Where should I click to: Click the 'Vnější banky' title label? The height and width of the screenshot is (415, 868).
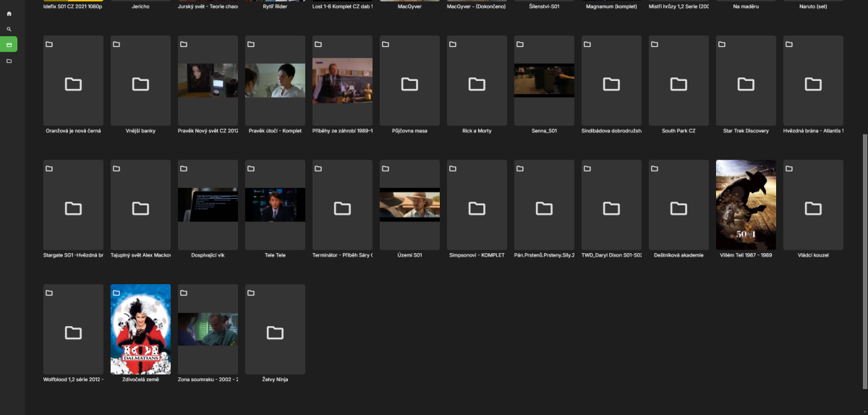coord(140,131)
